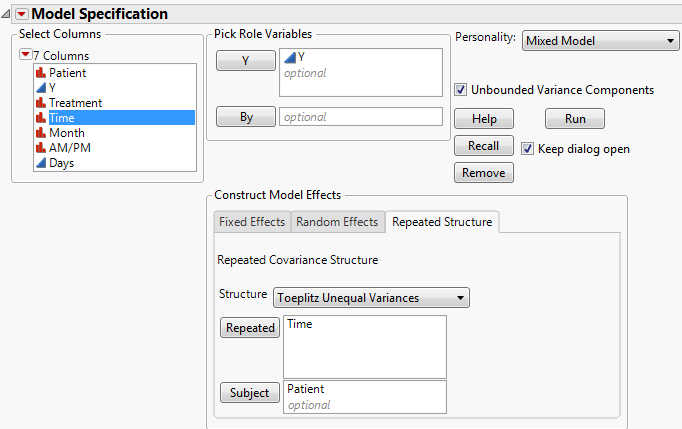Open the Random Effects tab
Viewport: 682px width, 429px height.
(x=337, y=222)
